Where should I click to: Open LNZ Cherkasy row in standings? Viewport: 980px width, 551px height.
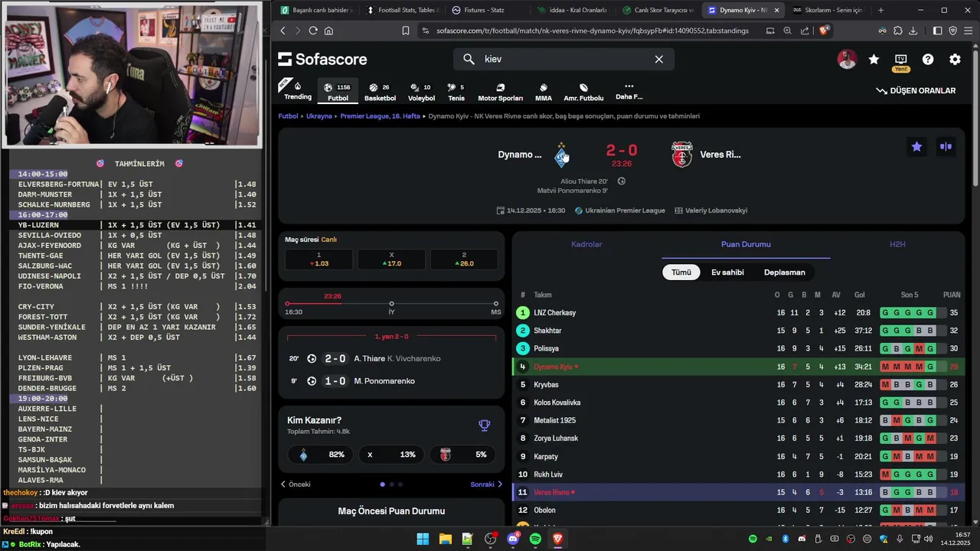[738, 313]
